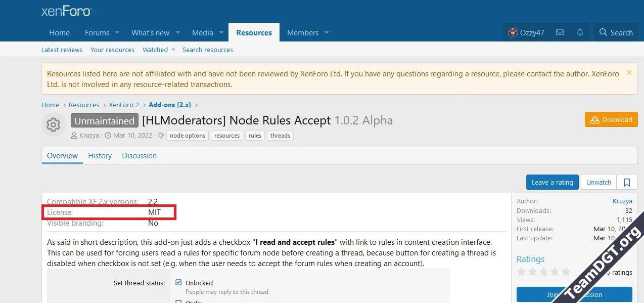Uncheck the Unlocked thread status checkbox
This screenshot has width=644, height=303.
tap(179, 282)
